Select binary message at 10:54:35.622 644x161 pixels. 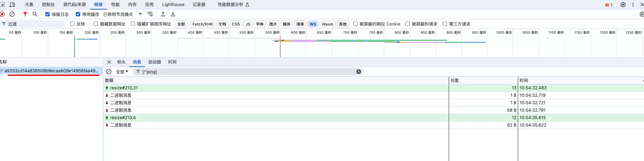coord(374,125)
